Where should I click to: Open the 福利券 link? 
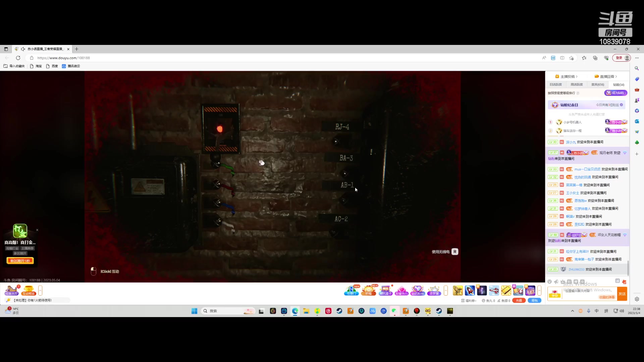pyautogui.click(x=469, y=301)
